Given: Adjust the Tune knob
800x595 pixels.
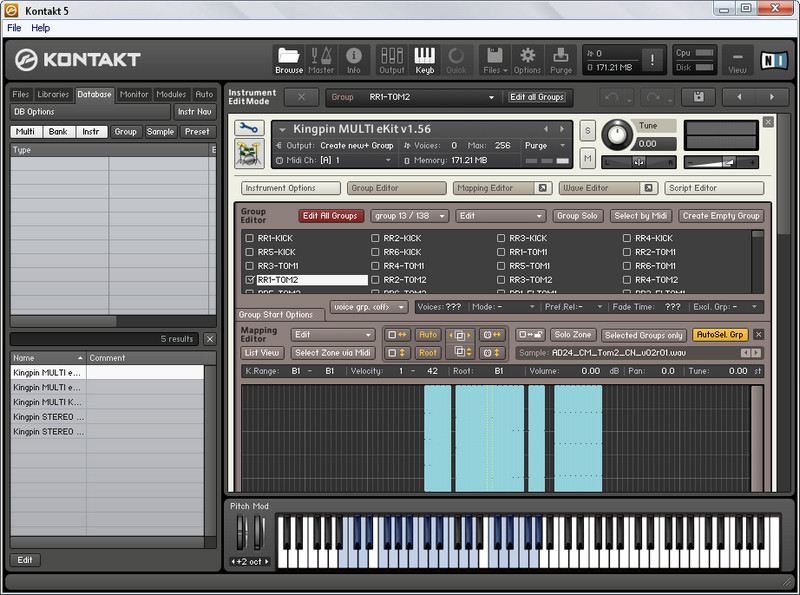Looking at the screenshot, I should tap(618, 134).
